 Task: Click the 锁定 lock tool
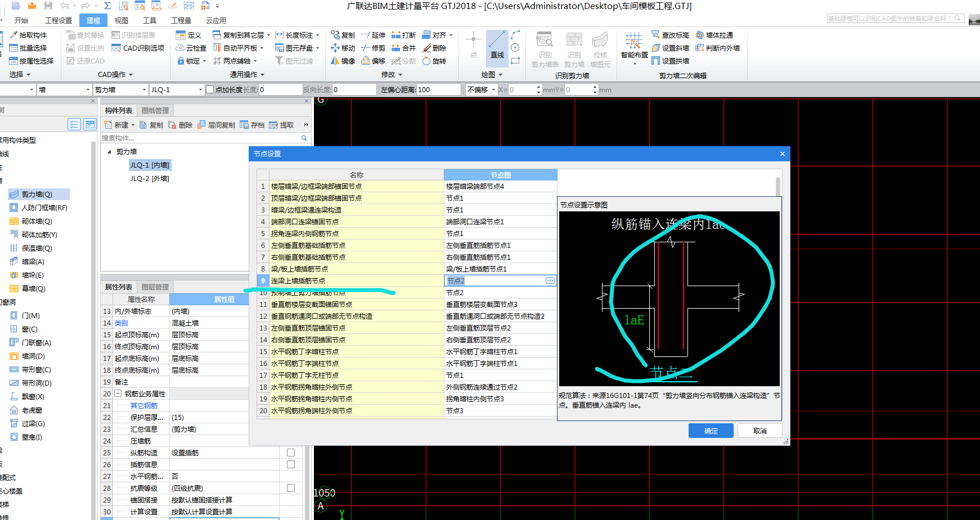188,61
